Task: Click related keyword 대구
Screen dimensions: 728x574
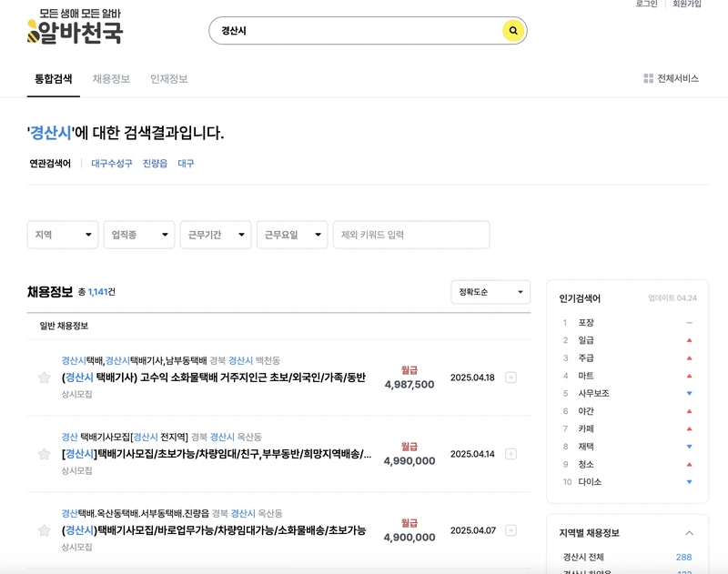Action: [x=186, y=164]
